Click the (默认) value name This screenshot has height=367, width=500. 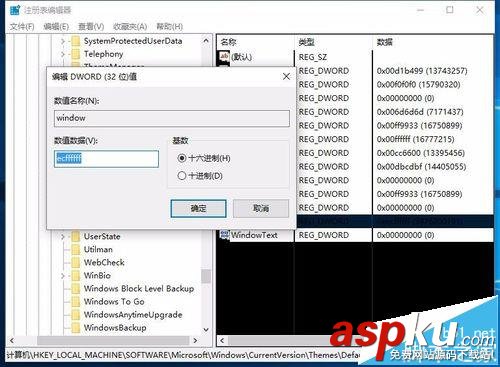coord(241,57)
